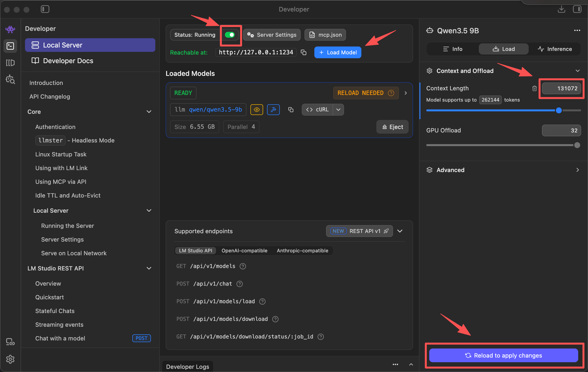Open Serve on Local Network page
Screen dimensions: 588x372
pos(74,253)
